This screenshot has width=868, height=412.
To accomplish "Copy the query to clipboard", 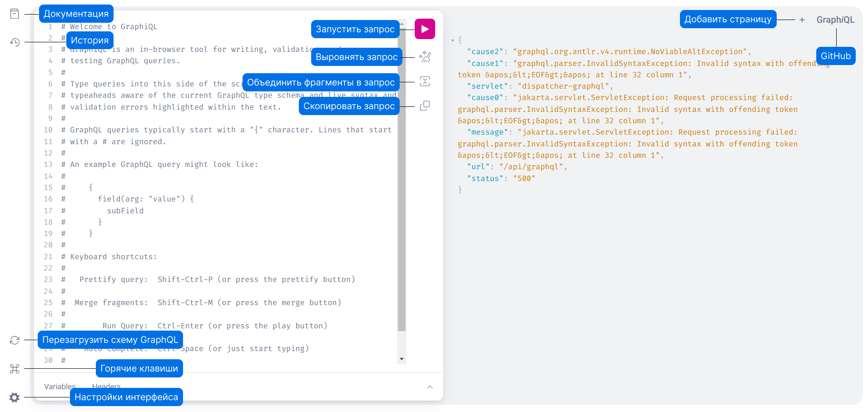I will pos(425,106).
